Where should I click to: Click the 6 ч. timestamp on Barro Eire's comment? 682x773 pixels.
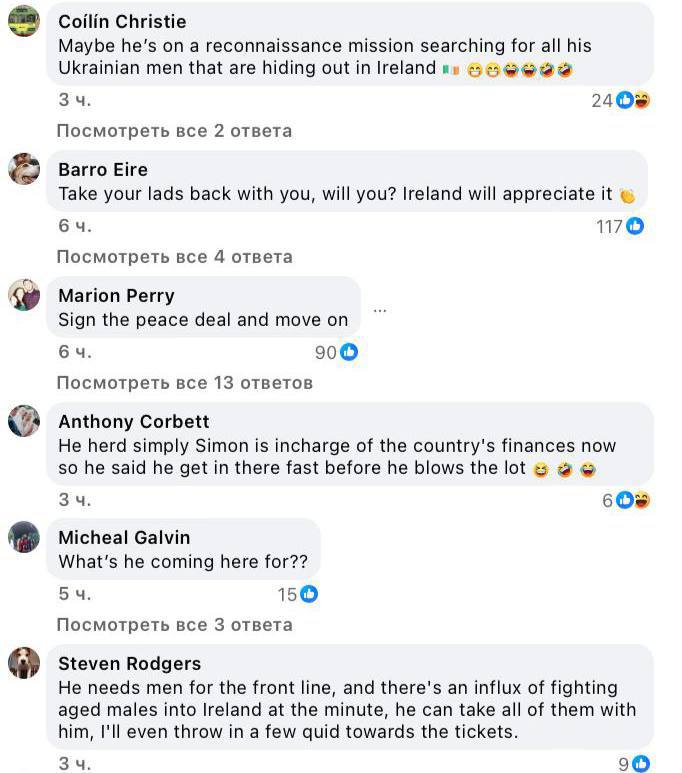pyautogui.click(x=74, y=226)
